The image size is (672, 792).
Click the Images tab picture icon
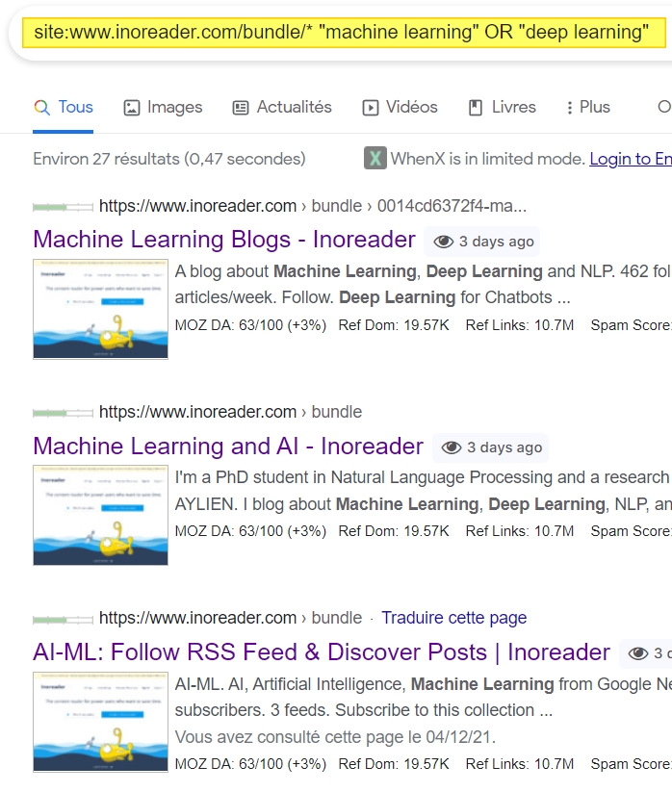click(x=132, y=108)
